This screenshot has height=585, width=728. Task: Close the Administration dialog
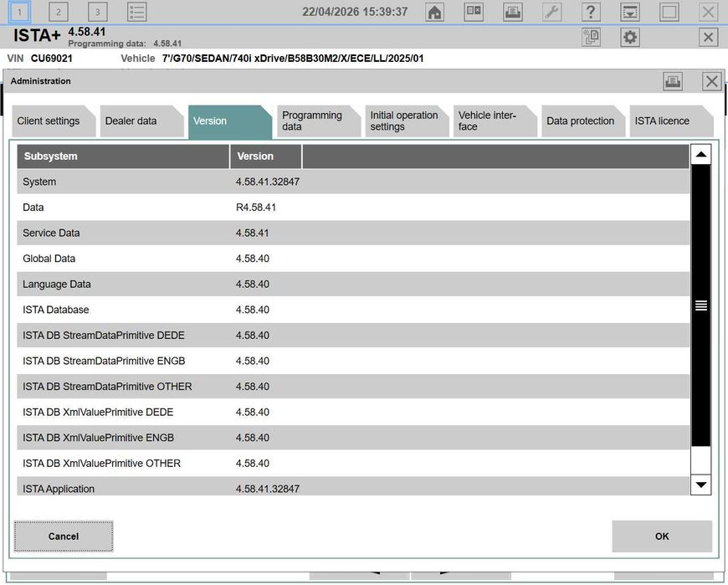point(712,82)
